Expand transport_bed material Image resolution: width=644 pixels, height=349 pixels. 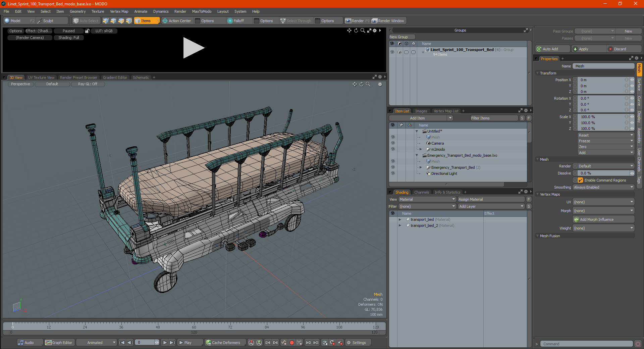[400, 219]
